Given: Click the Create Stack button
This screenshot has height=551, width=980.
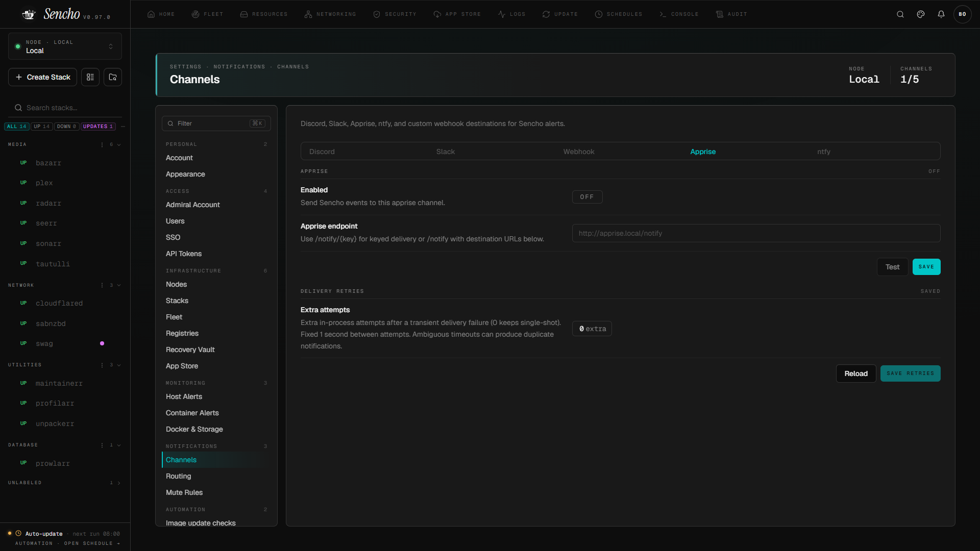Looking at the screenshot, I should pyautogui.click(x=43, y=77).
